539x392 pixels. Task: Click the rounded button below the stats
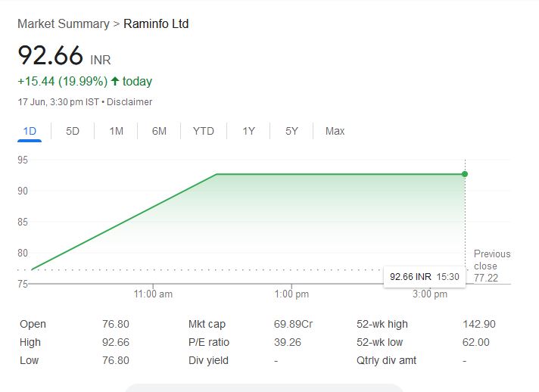(263, 387)
